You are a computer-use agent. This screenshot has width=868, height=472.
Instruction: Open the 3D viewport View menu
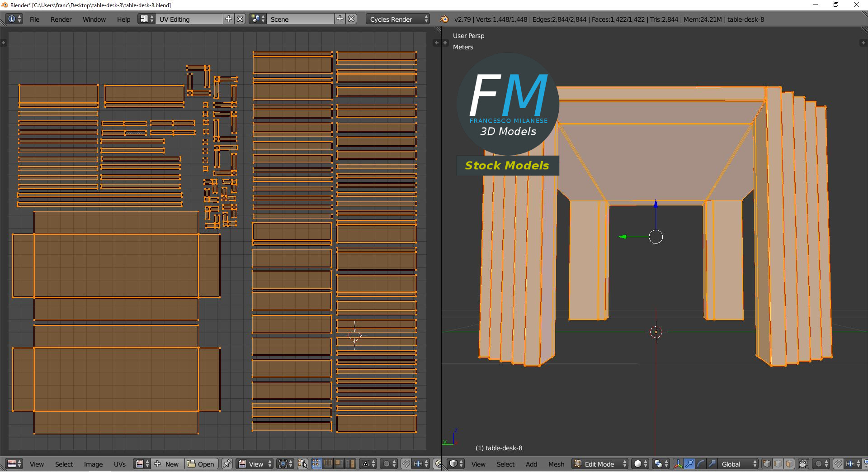[x=478, y=464]
